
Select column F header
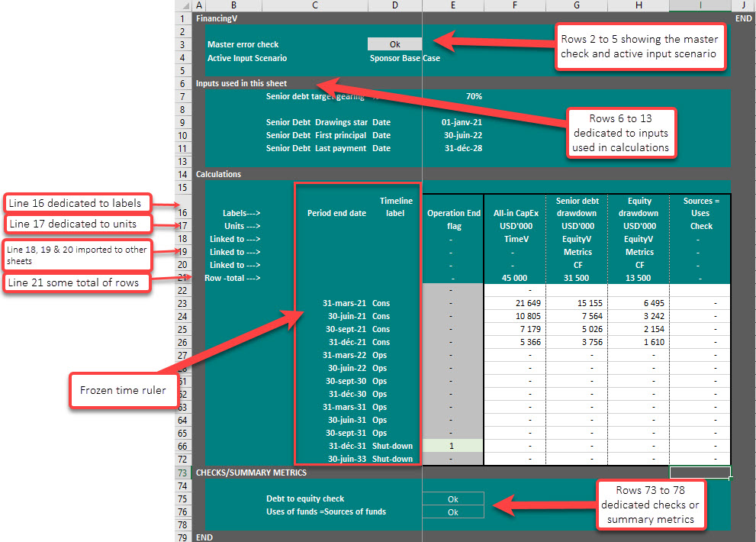coord(514,6)
